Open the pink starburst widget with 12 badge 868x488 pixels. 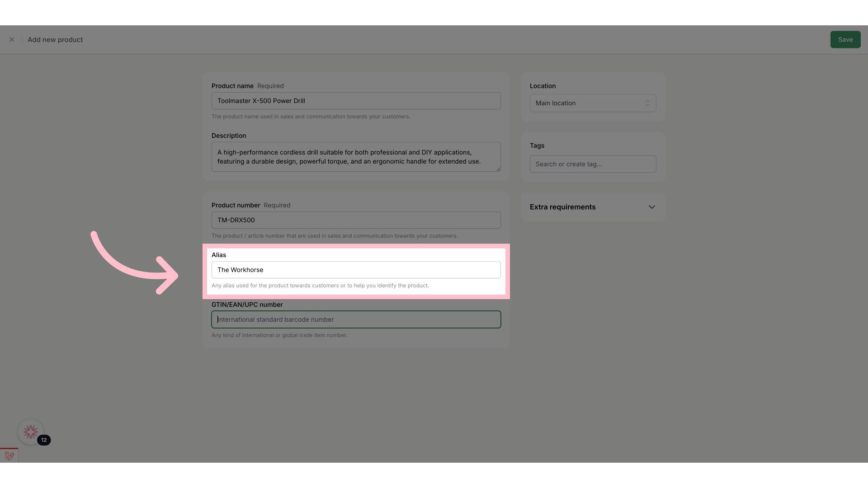31,432
